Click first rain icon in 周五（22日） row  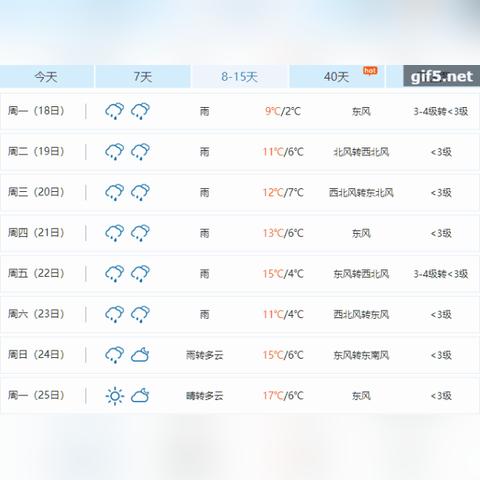pos(115,274)
